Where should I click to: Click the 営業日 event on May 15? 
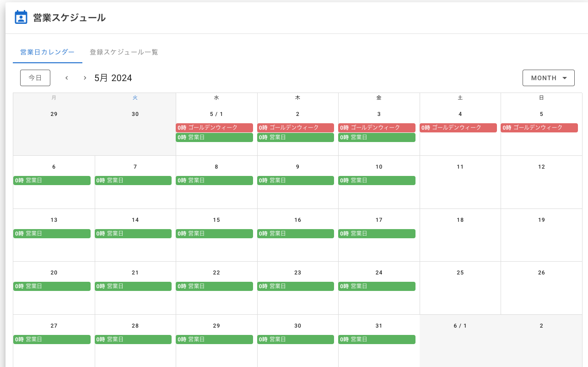pos(214,234)
